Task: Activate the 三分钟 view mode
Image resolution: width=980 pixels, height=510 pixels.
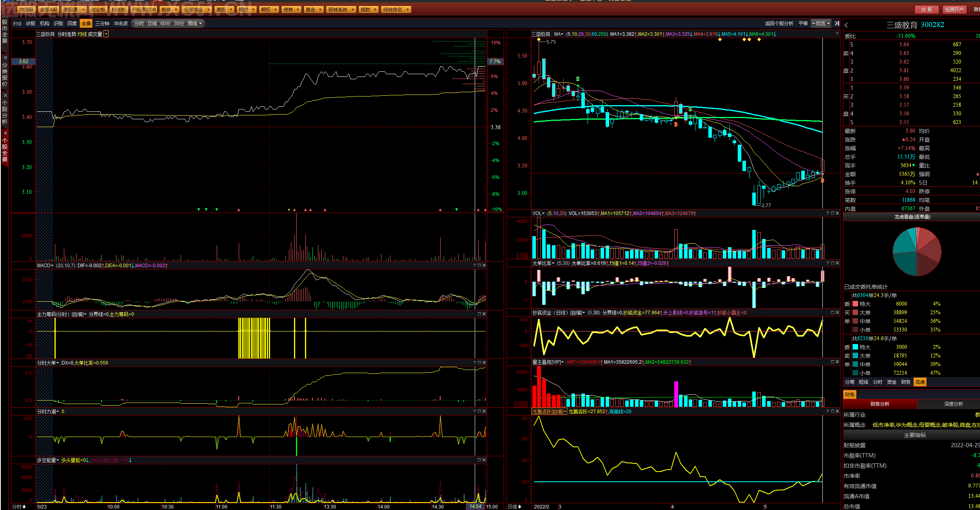Action: point(102,24)
